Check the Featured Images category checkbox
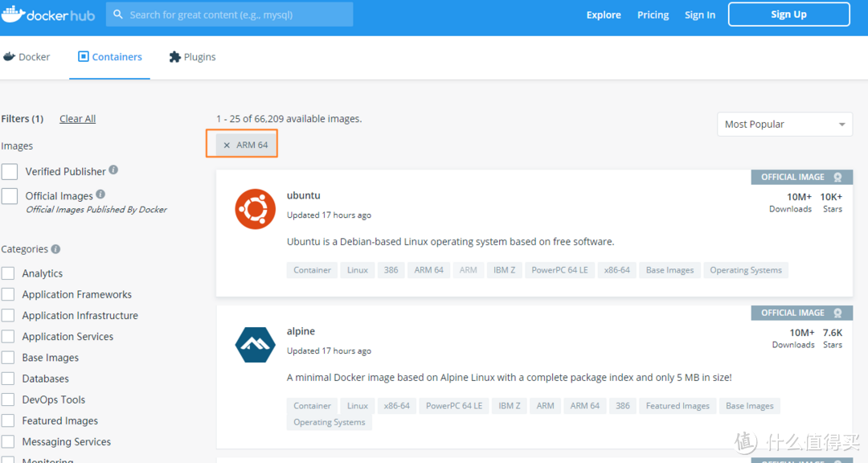 (x=8, y=420)
